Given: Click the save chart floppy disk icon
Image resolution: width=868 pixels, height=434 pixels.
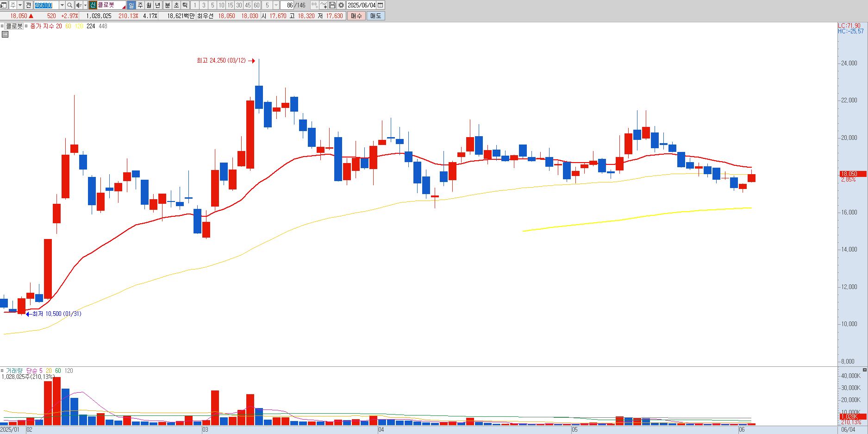Looking at the screenshot, I should tap(332, 5).
